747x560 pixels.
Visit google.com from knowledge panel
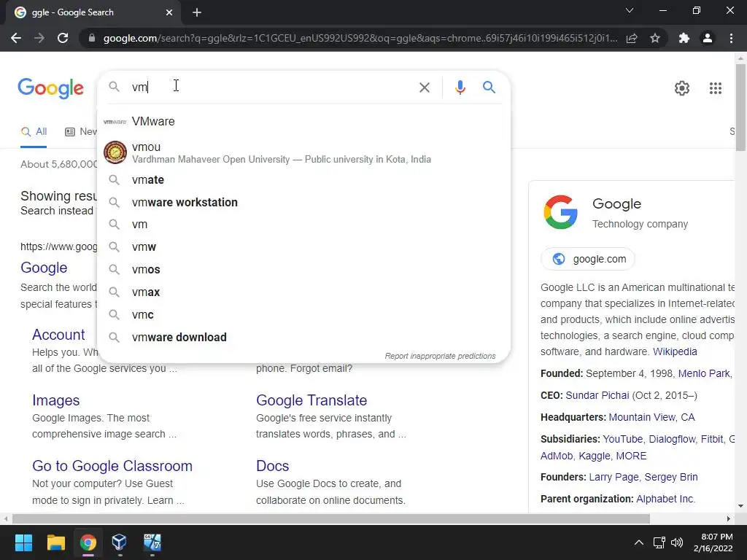(x=588, y=259)
